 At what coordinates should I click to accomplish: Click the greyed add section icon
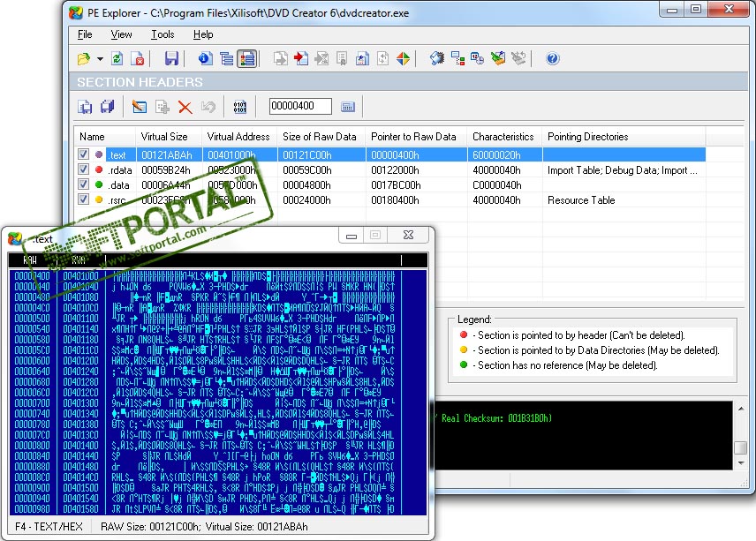(x=162, y=107)
